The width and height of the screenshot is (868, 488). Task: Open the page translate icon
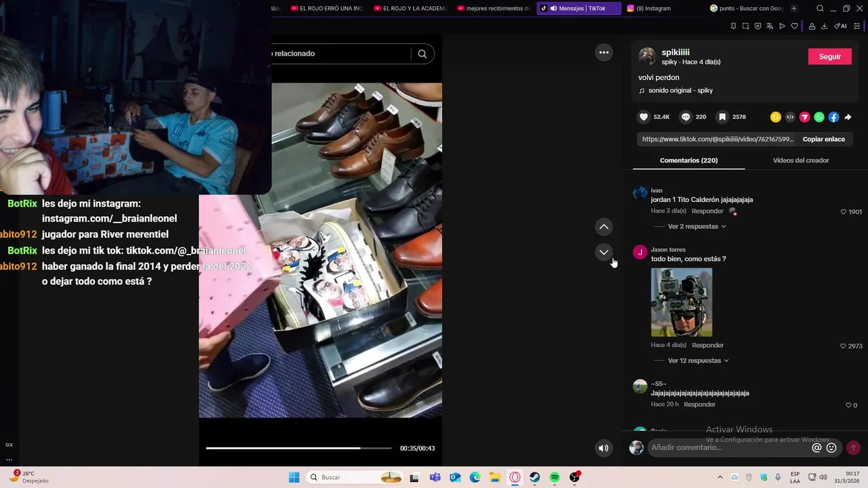point(770,26)
